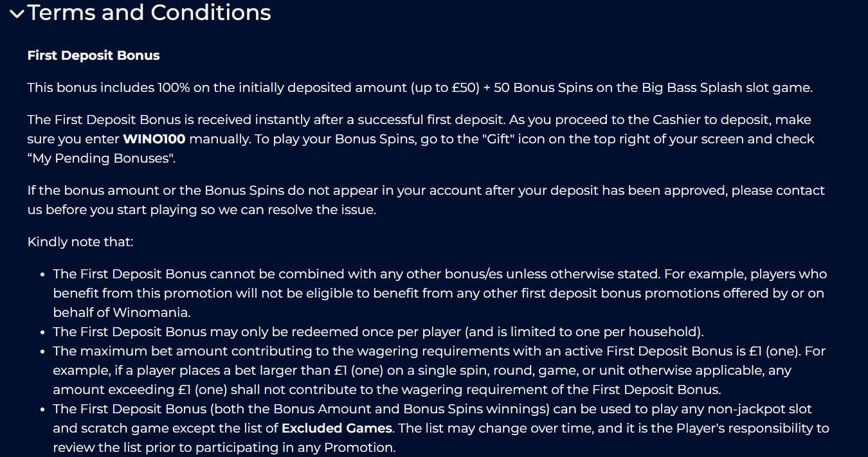Select the First Deposit Bonus heading

coord(93,55)
